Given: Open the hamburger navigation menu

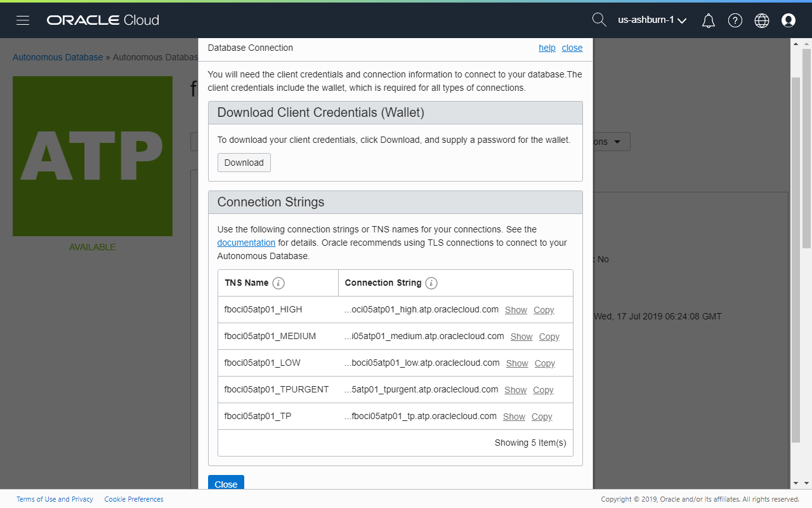Looking at the screenshot, I should 23,20.
